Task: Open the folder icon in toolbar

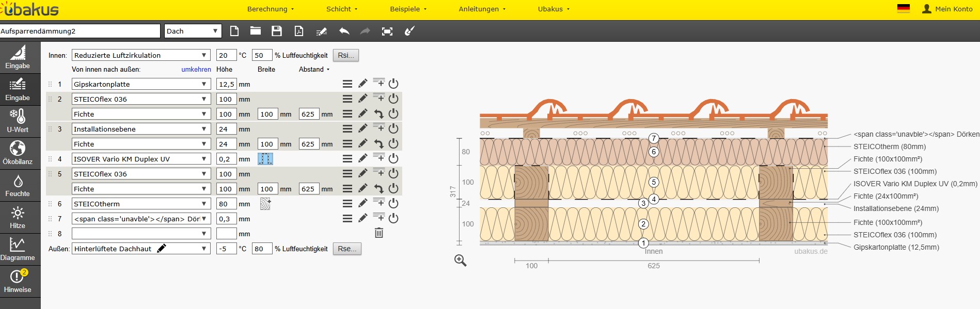Action: pos(255,31)
